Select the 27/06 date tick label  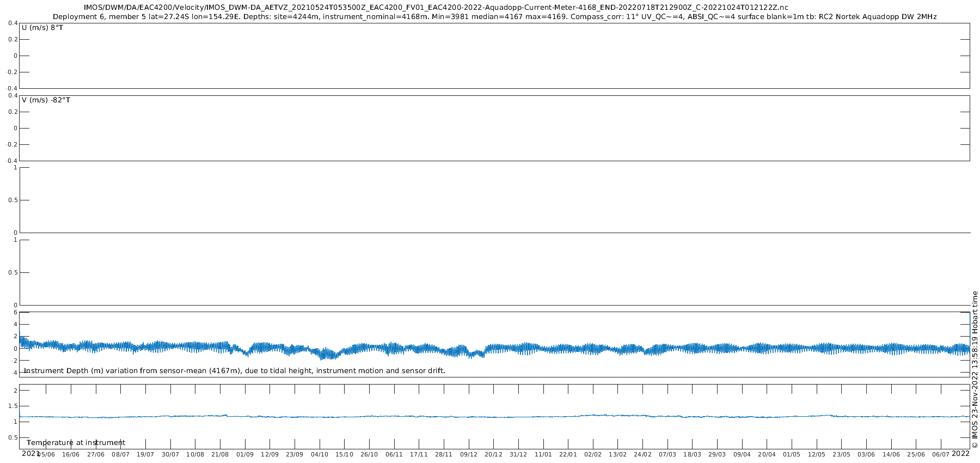96,454
